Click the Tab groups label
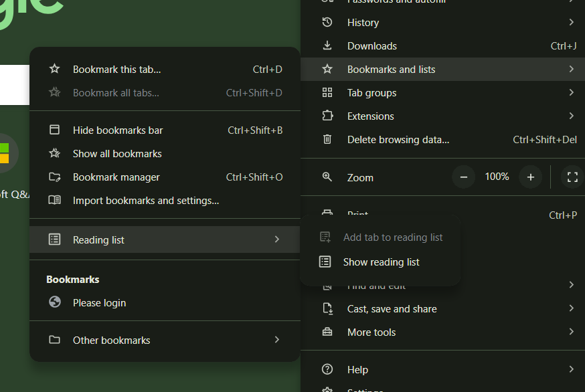585x392 pixels. coord(371,93)
